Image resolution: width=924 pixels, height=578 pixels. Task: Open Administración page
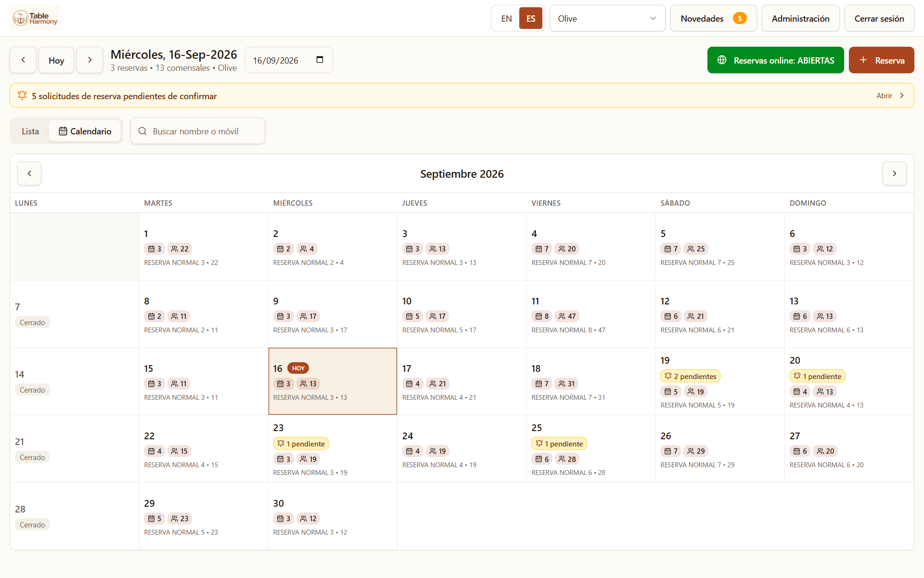click(800, 18)
